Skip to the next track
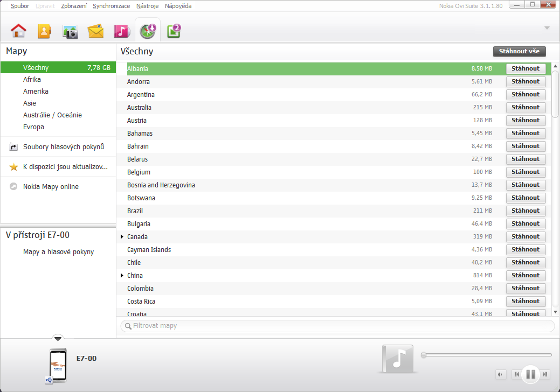The image size is (560, 392). coord(545,374)
